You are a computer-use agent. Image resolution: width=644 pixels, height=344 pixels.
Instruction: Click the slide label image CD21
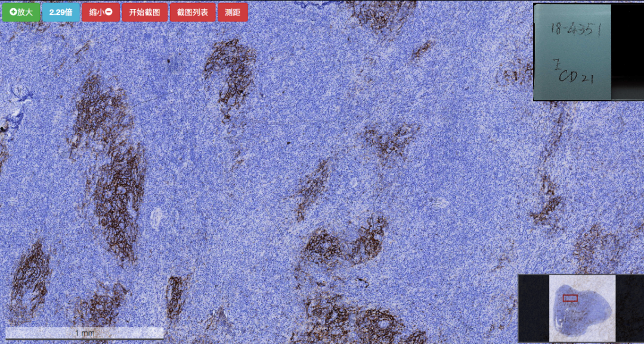click(588, 52)
